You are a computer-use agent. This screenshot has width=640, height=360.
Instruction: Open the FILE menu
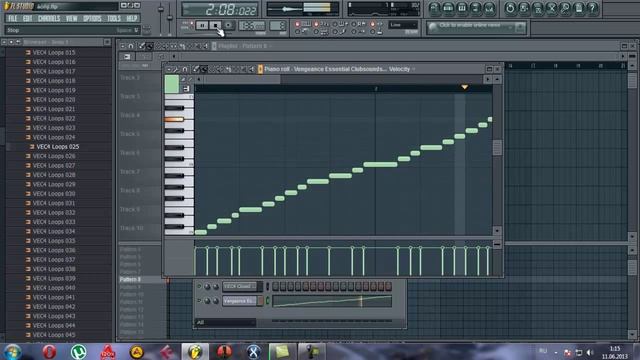coord(13,18)
